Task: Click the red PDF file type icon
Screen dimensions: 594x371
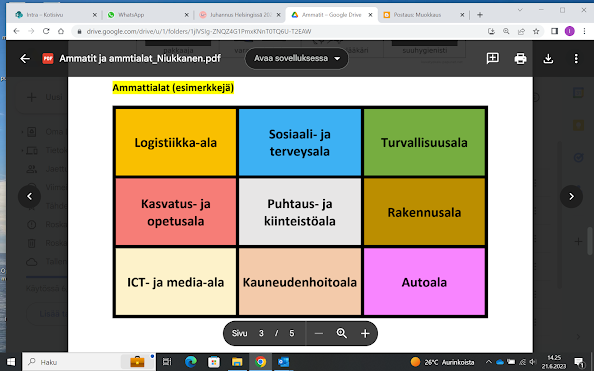Action: [x=48, y=58]
